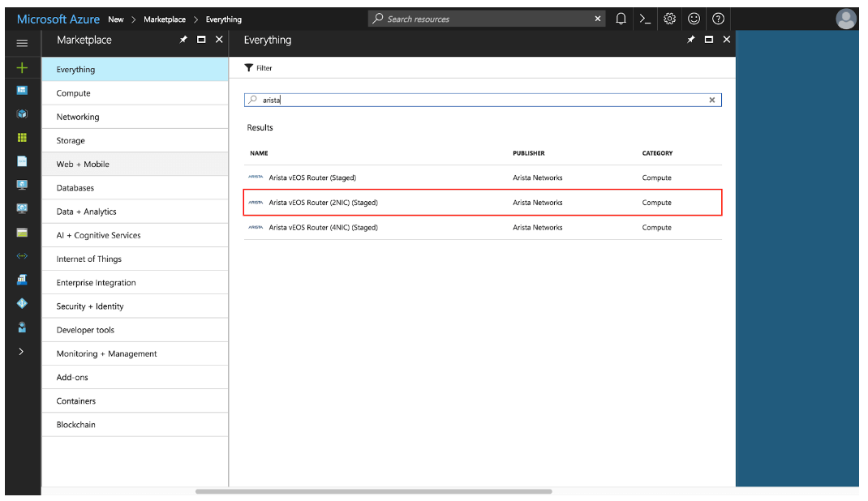The image size is (868, 501).
Task: Open Arista vEOS Router (Staged) result
Action: [x=483, y=178]
